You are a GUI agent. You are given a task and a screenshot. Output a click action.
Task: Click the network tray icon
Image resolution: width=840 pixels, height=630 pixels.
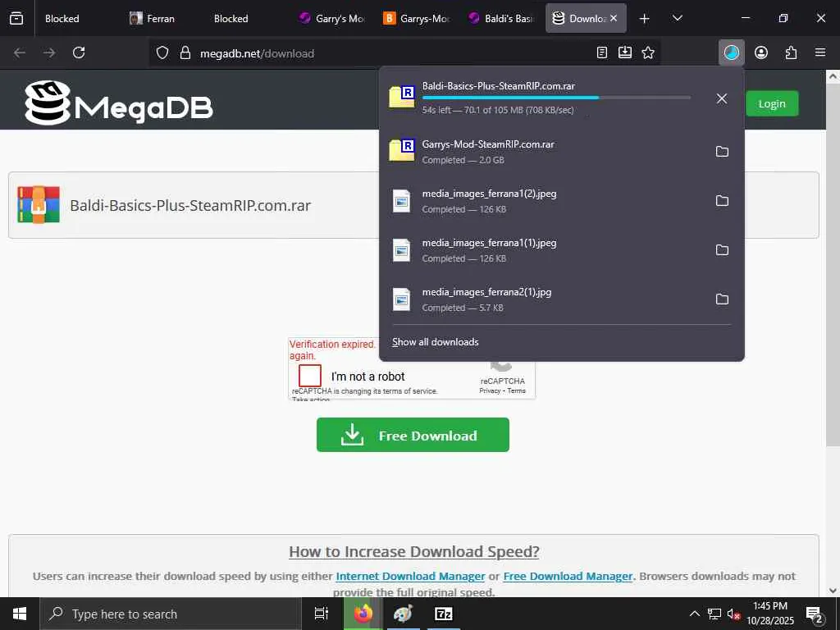(714, 614)
